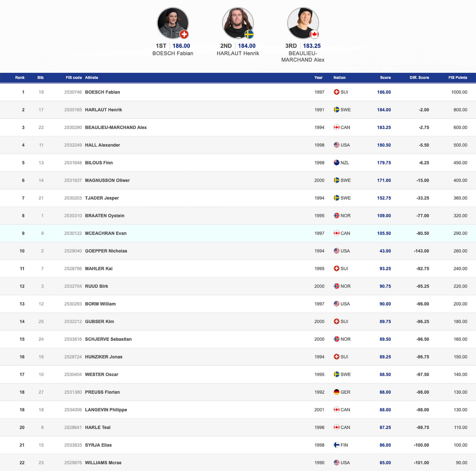The width and height of the screenshot is (476, 471).
Task: Click the Rank column header
Action: pos(20,78)
